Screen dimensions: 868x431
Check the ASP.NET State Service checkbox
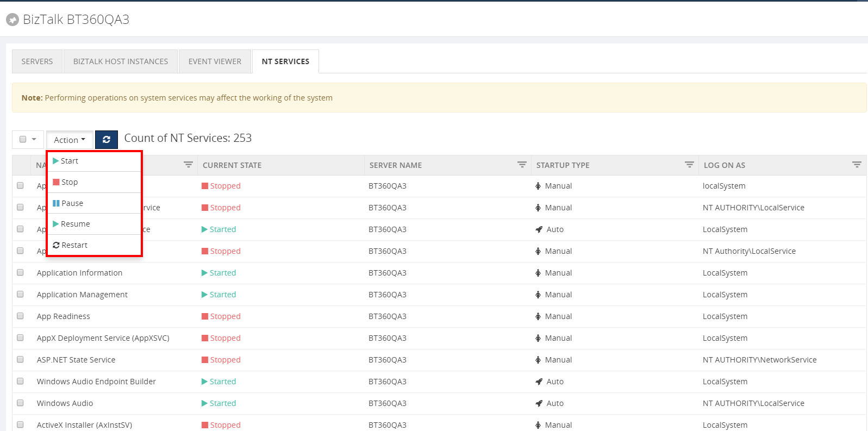(x=21, y=359)
